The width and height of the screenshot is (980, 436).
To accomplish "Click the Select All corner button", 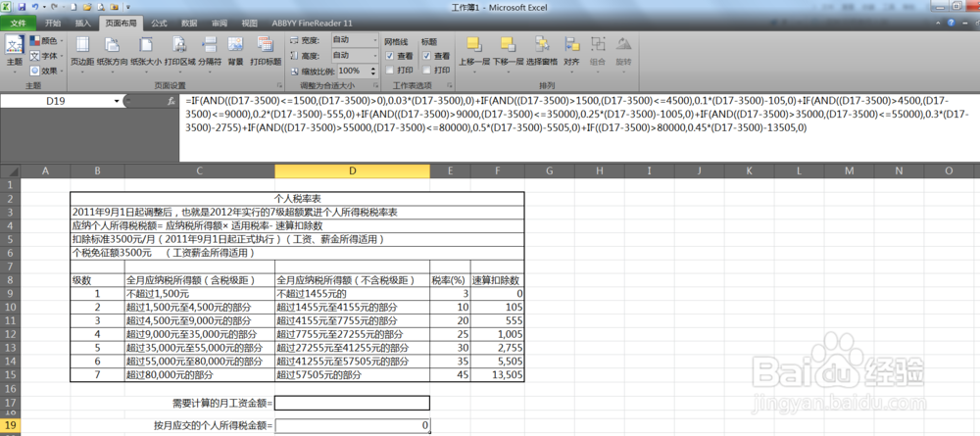I will [x=11, y=171].
